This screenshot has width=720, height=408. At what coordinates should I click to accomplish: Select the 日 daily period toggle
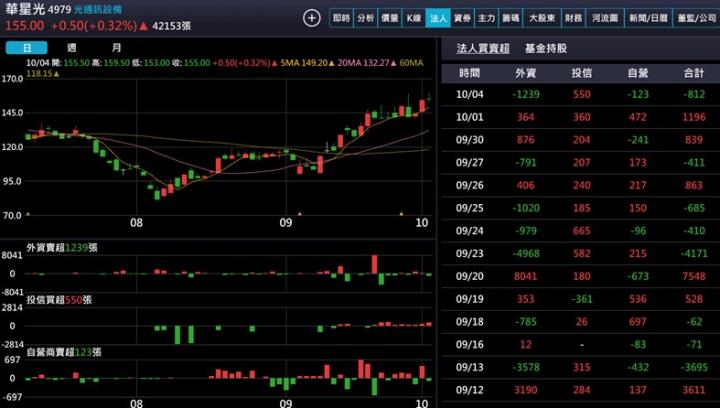[27, 48]
